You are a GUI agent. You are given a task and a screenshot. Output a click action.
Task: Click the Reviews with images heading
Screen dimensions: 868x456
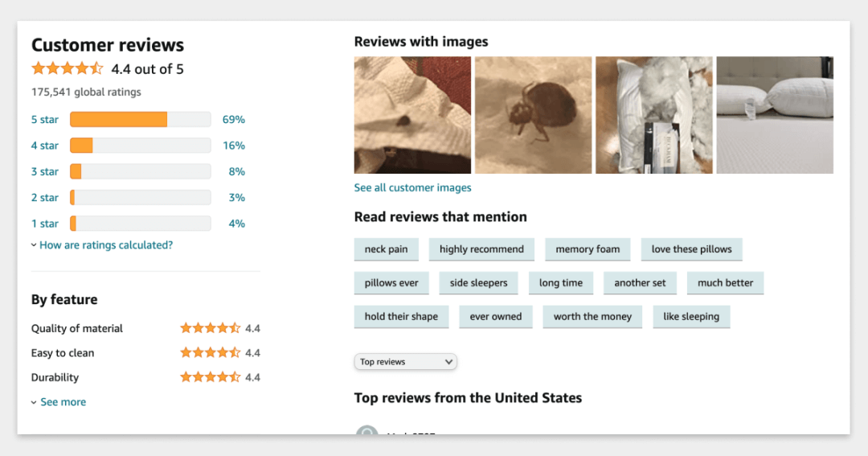[421, 42]
